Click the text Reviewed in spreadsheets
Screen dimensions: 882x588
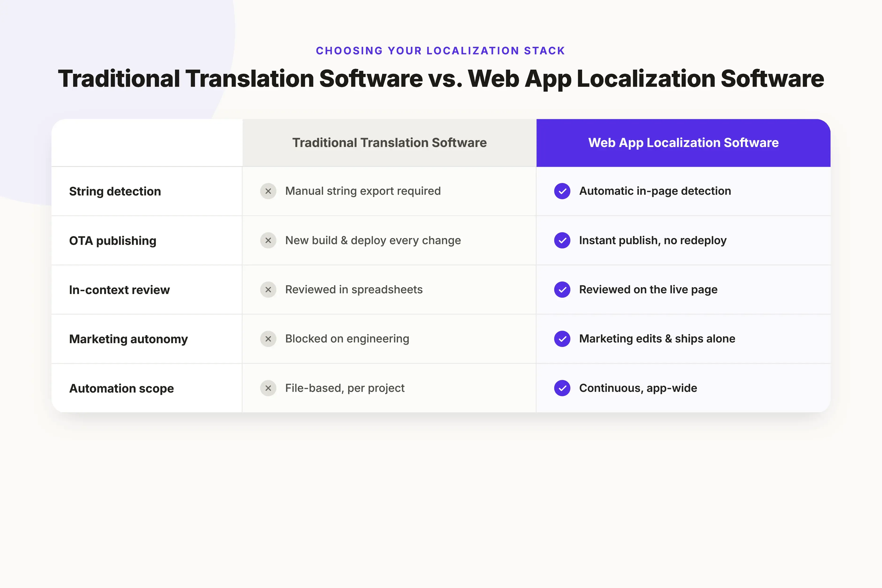[x=354, y=290]
